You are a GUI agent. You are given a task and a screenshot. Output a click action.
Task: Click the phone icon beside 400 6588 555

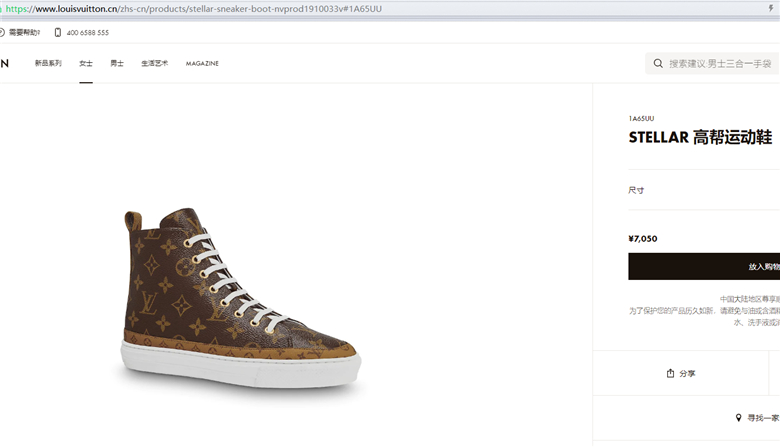click(58, 32)
